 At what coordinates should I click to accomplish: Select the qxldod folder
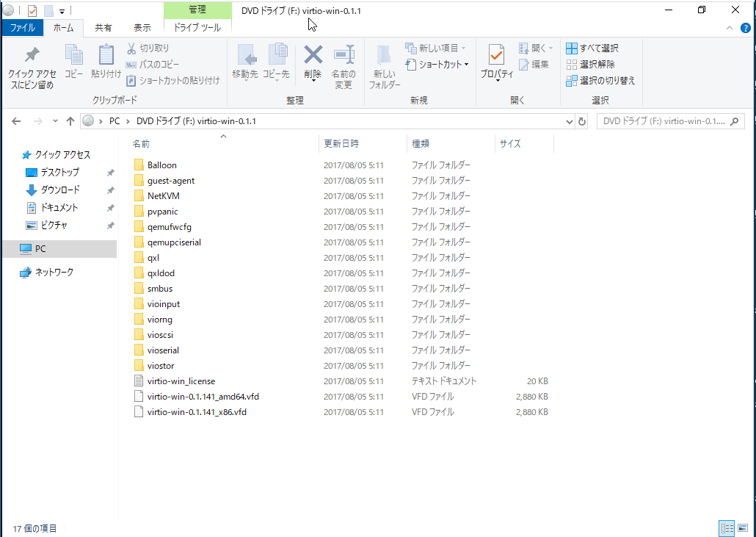click(x=161, y=273)
